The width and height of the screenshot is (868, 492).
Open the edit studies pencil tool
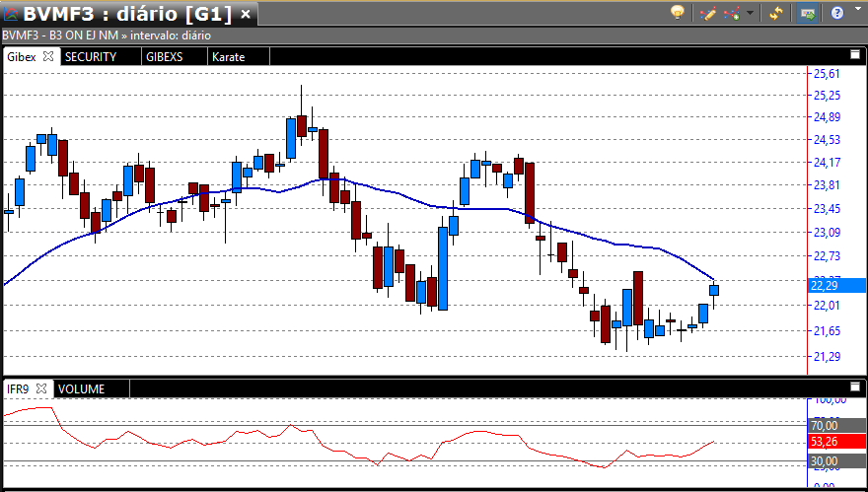(706, 13)
